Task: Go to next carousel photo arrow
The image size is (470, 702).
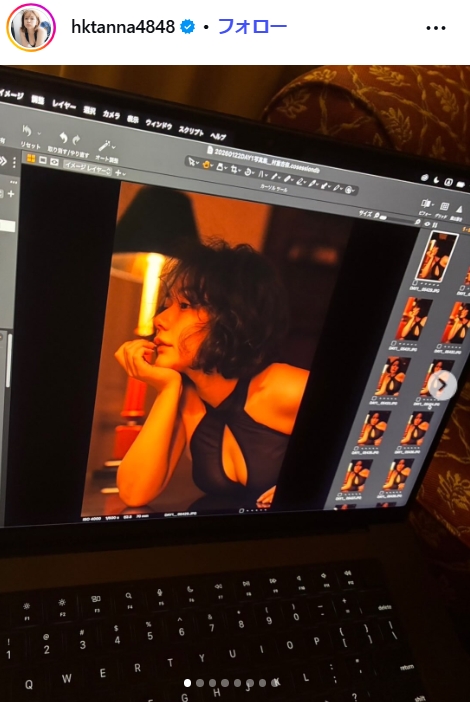Action: [x=442, y=385]
